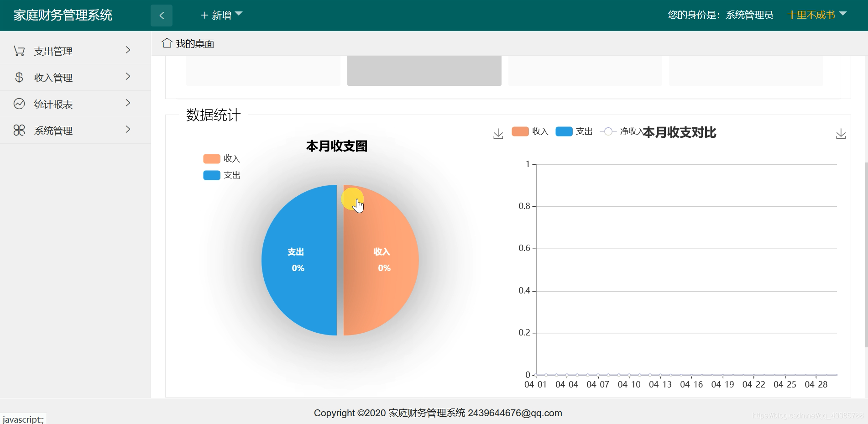Click the dollar sign icon for 收入管理
This screenshot has width=868, height=424.
coord(19,78)
